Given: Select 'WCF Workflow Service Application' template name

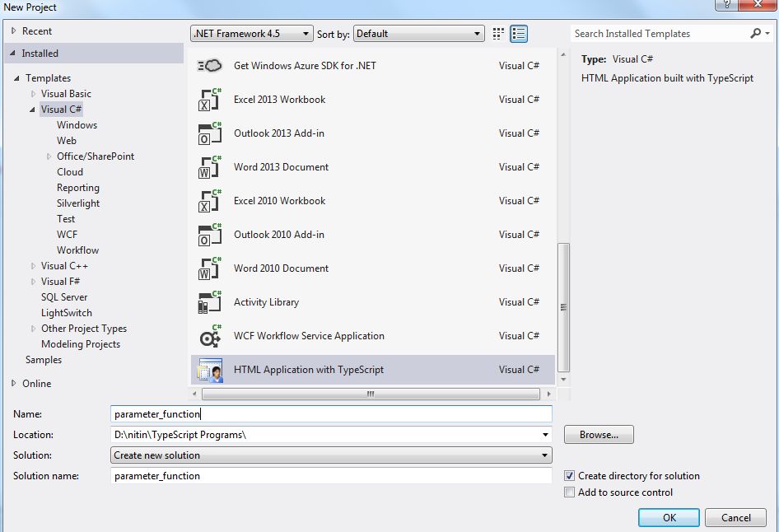Looking at the screenshot, I should 309,336.
